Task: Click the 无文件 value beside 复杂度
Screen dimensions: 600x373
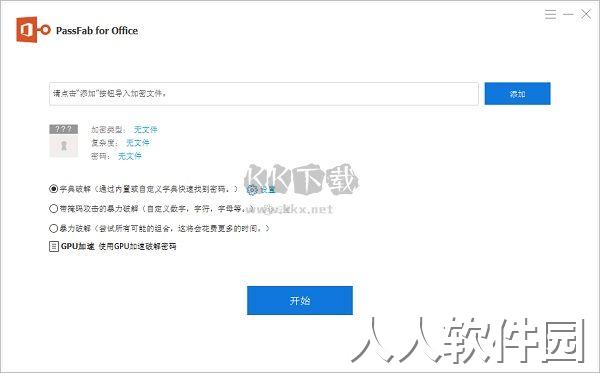Action: point(138,143)
